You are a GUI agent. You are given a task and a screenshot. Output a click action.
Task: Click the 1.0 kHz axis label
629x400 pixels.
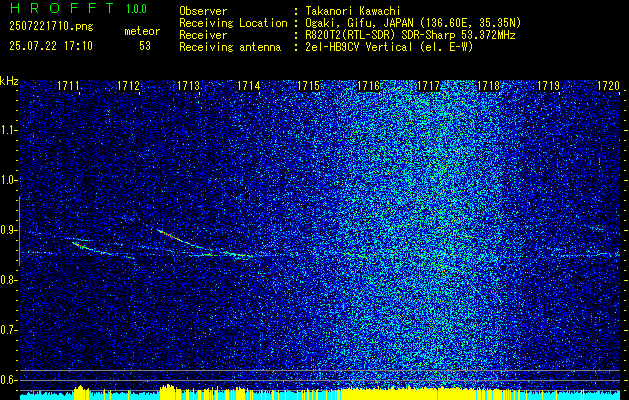coord(8,180)
